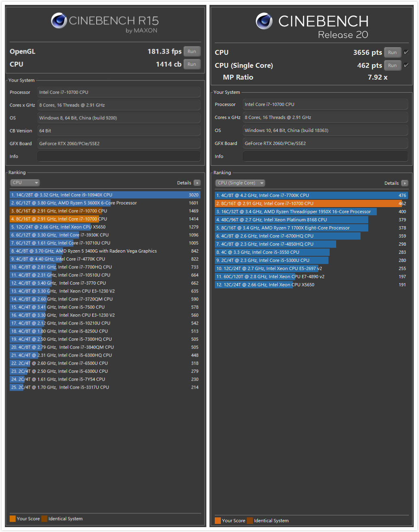Run the OpenGL benchmark
This screenshot has width=419, height=532.
[192, 52]
